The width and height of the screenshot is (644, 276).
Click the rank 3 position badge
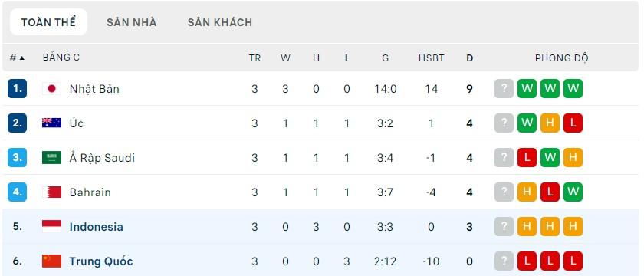17,157
